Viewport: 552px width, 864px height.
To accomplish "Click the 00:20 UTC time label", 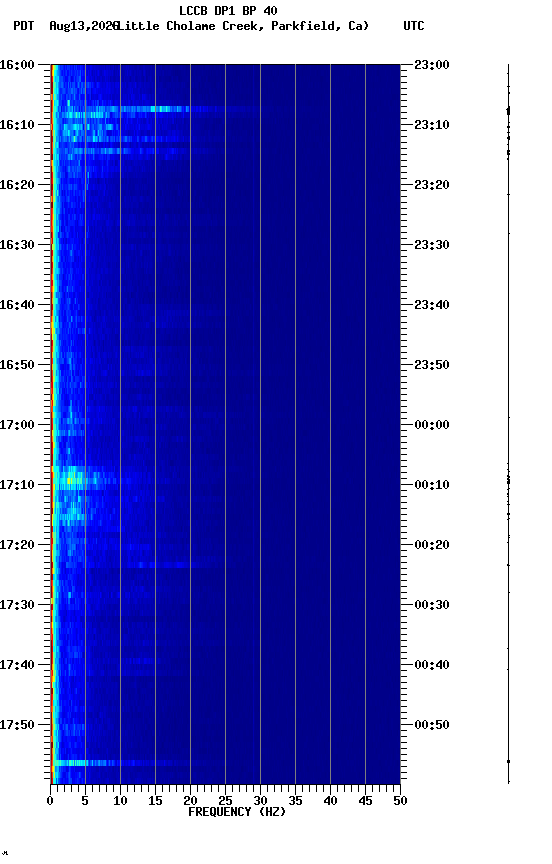I will 432,546.
